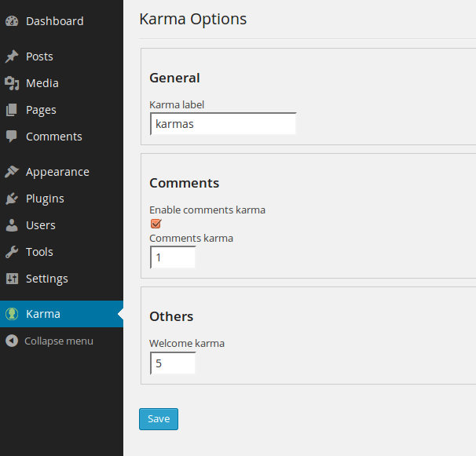476x456 pixels.
Task: Focus the Karma label text field
Action: (x=223, y=124)
